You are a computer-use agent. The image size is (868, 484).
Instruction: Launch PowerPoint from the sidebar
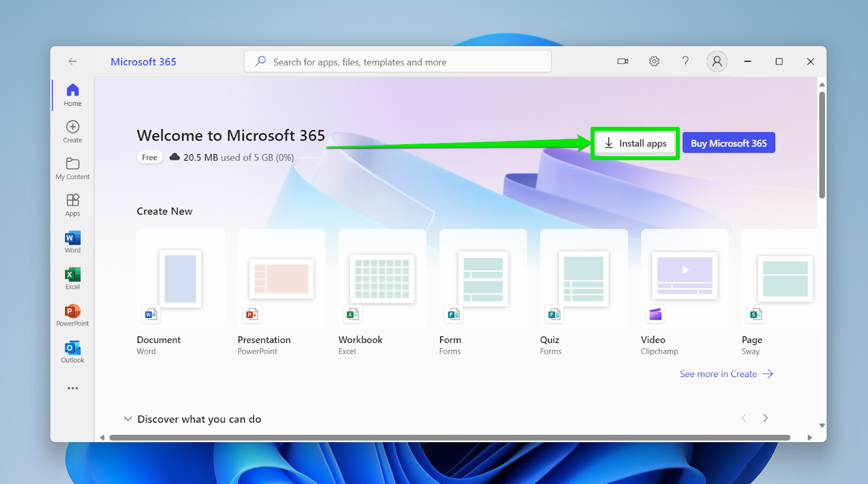pyautogui.click(x=73, y=315)
